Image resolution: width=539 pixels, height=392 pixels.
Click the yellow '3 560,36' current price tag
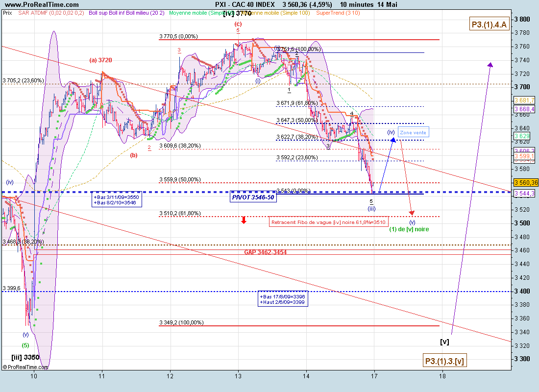(x=526, y=183)
